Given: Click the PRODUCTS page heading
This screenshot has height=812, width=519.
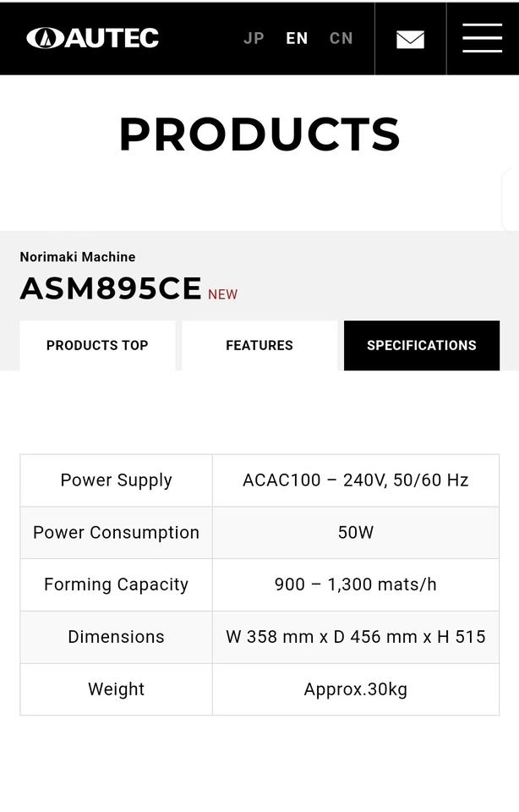Looking at the screenshot, I should click(259, 134).
